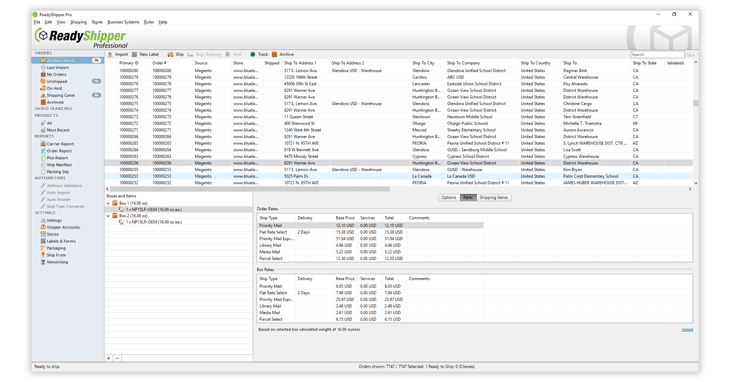Viewport: 730px width, 382px height.
Task: Open the View menu
Action: point(61,22)
